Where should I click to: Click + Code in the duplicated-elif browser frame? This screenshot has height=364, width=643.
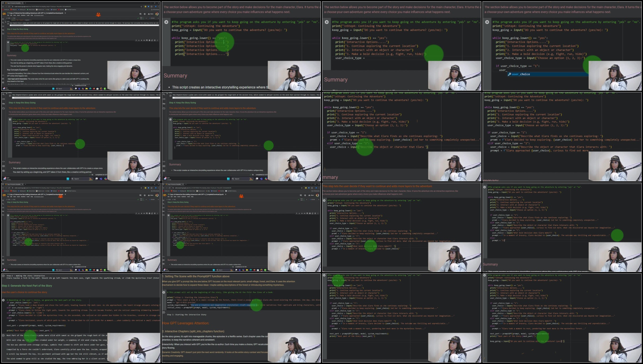[8, 199]
